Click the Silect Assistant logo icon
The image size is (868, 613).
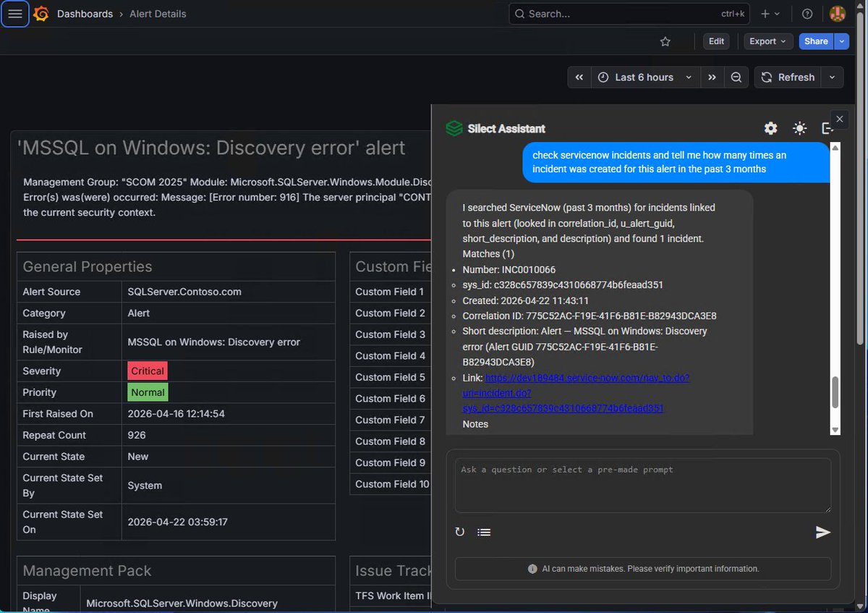[454, 129]
